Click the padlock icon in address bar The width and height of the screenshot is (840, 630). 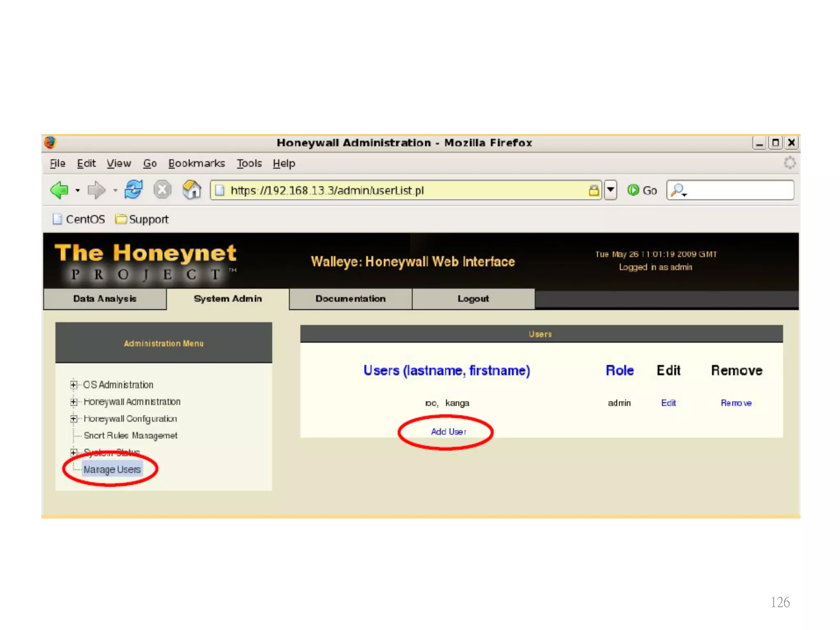[593, 190]
